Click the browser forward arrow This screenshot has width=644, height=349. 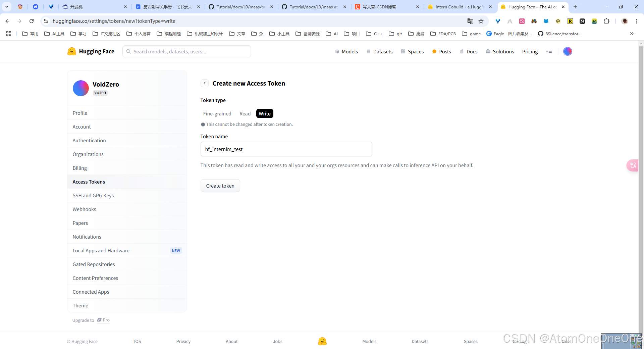pos(19,21)
